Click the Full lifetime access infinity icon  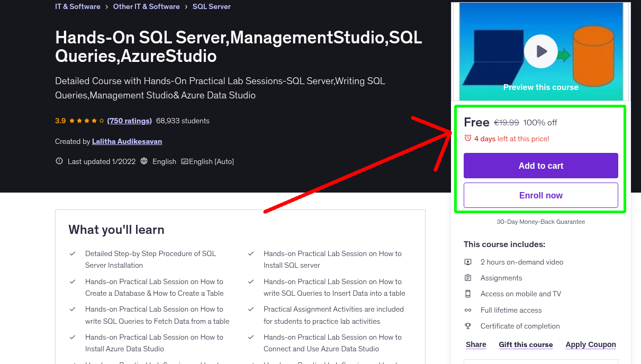coord(468,310)
